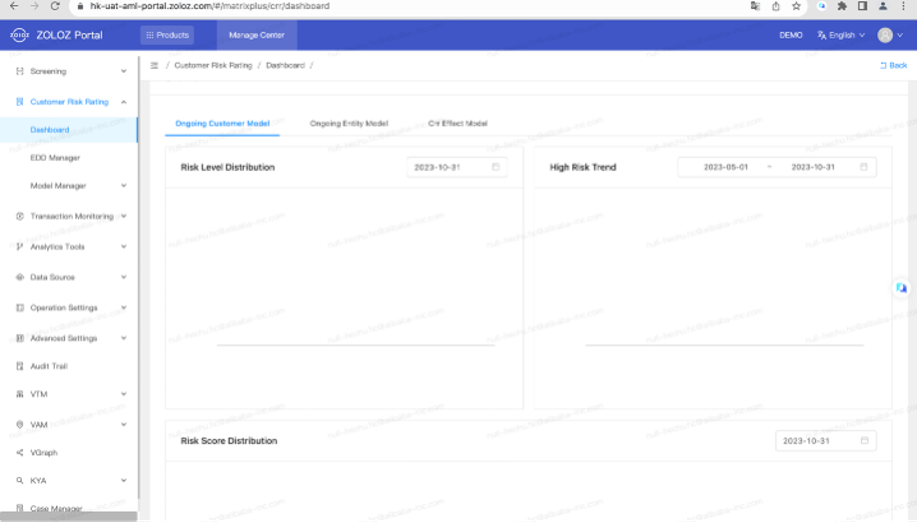Click sidebar horizontal scrollbar

tap(68, 517)
